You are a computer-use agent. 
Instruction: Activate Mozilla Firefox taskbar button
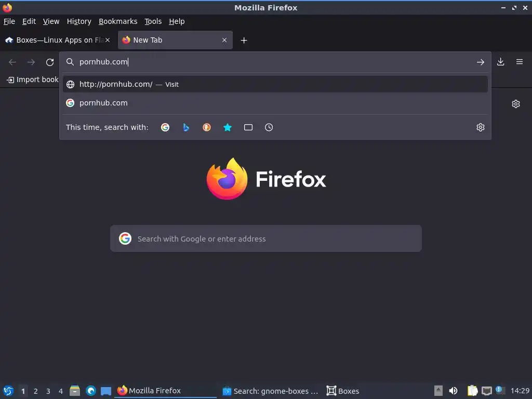pos(166,391)
